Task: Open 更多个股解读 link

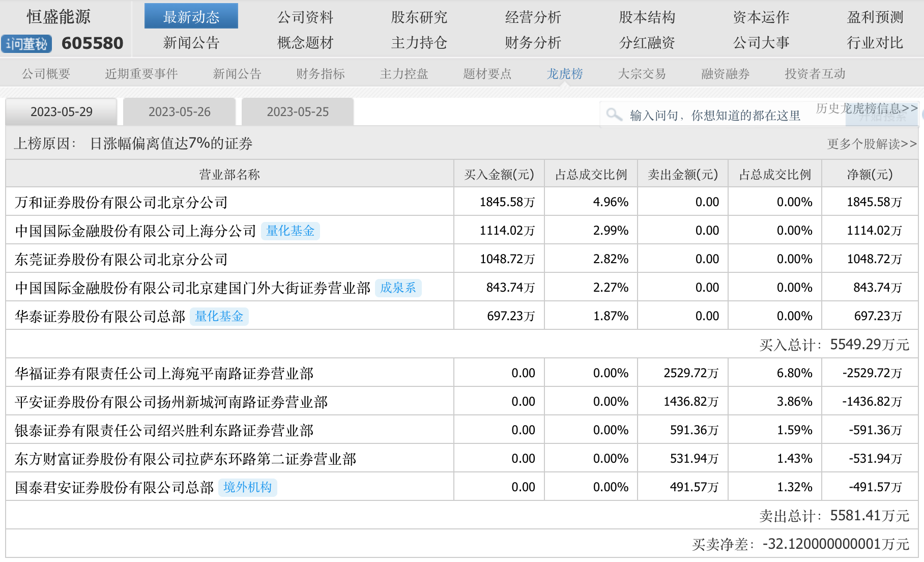Action: tap(872, 144)
